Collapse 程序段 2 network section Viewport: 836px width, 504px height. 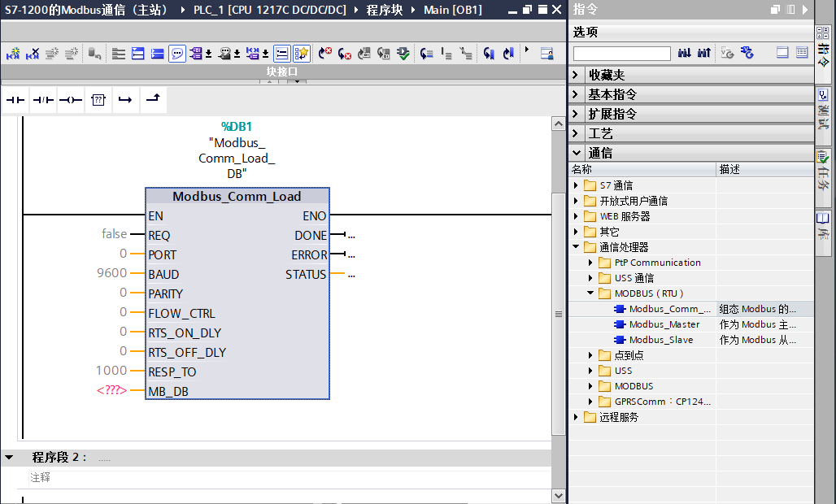(9, 458)
